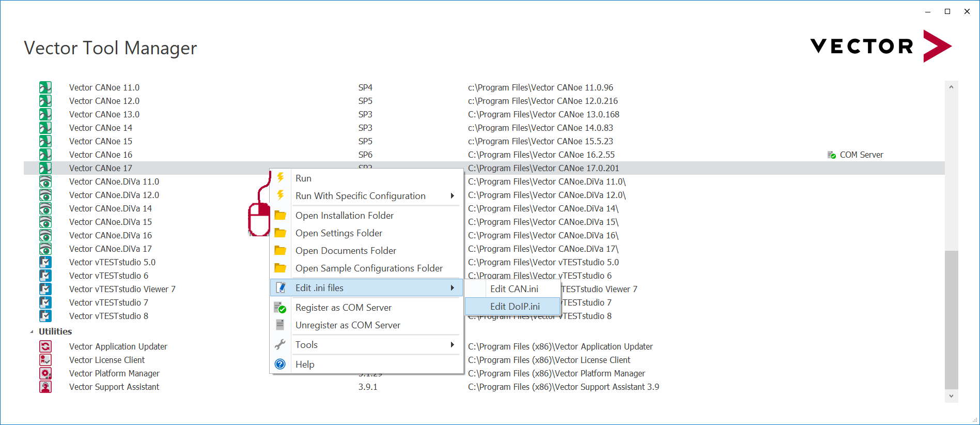
Task: Select Run from the context menu
Action: (303, 178)
